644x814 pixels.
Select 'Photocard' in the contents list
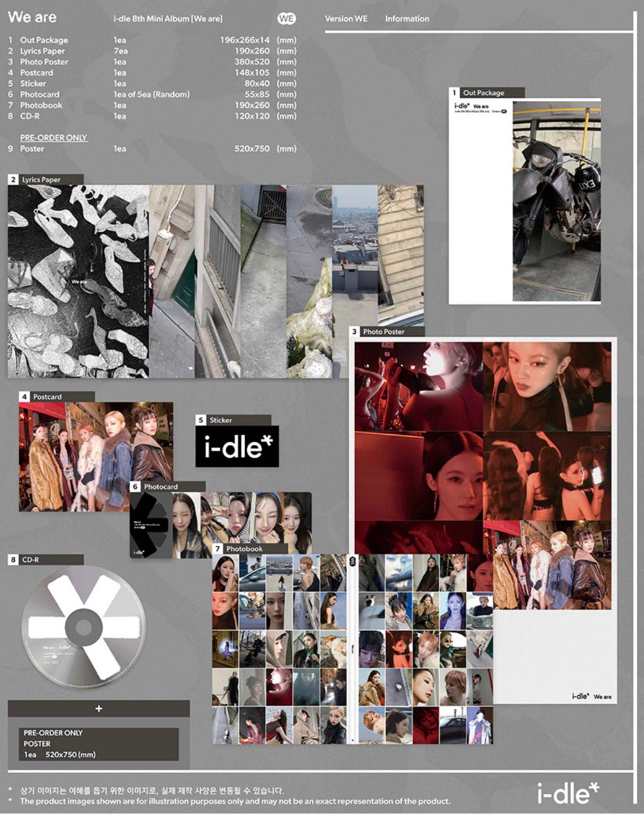pos(40,94)
